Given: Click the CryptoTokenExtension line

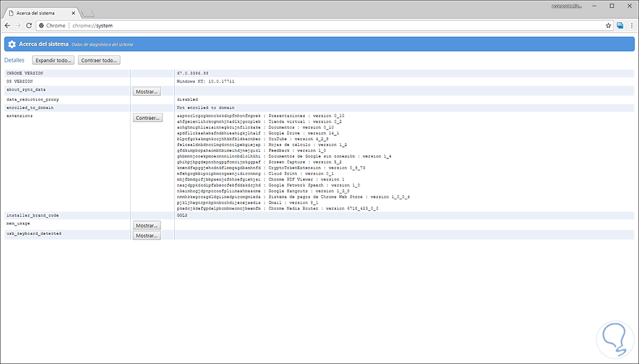Looking at the screenshot, I should tap(271, 168).
